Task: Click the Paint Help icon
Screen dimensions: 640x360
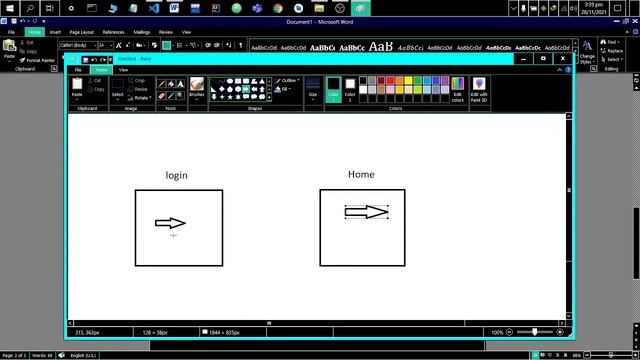Action: 568,70
